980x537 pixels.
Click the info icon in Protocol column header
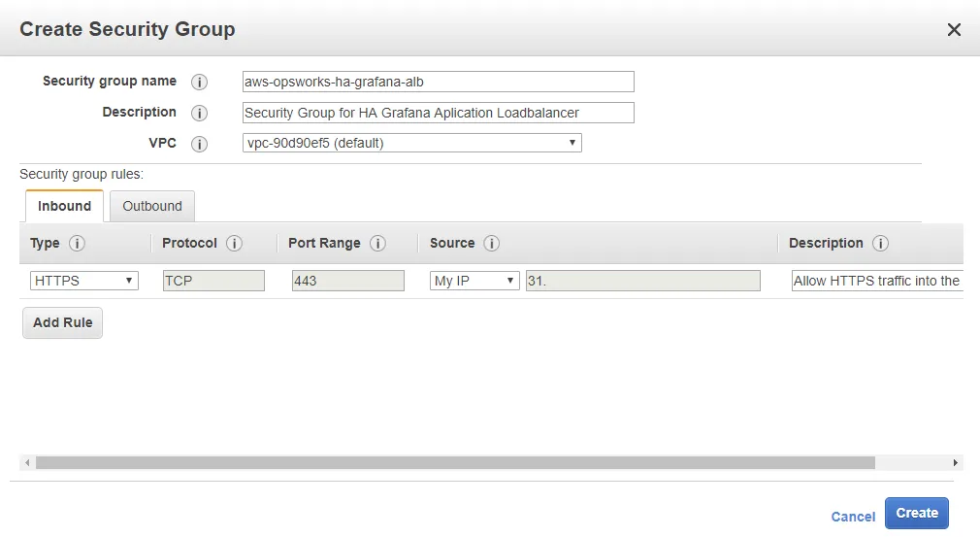point(234,244)
